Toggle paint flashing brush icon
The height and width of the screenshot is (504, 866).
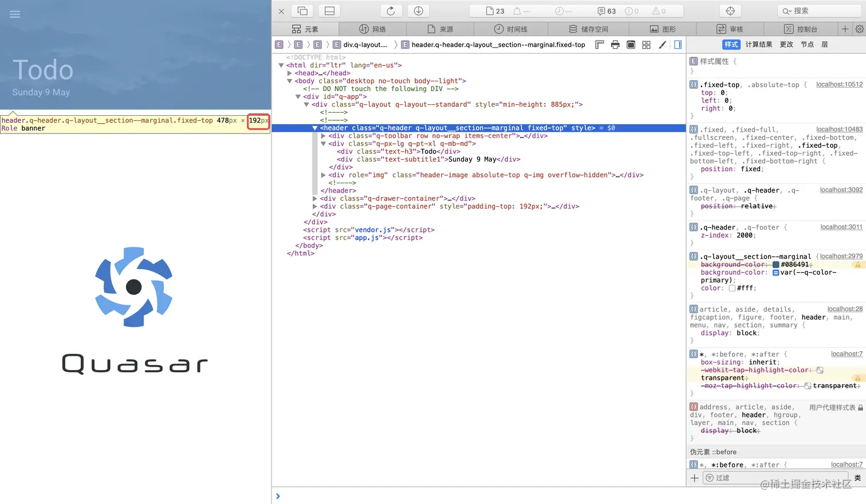pos(662,45)
